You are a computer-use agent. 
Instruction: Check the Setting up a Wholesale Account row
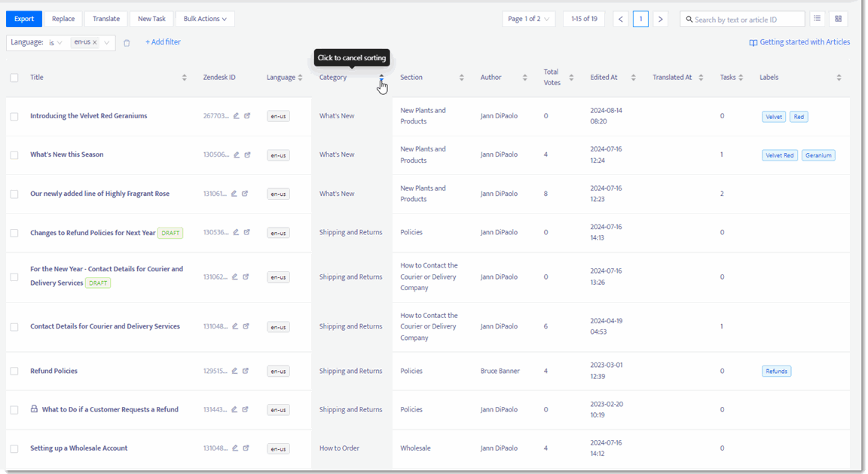pyautogui.click(x=14, y=448)
